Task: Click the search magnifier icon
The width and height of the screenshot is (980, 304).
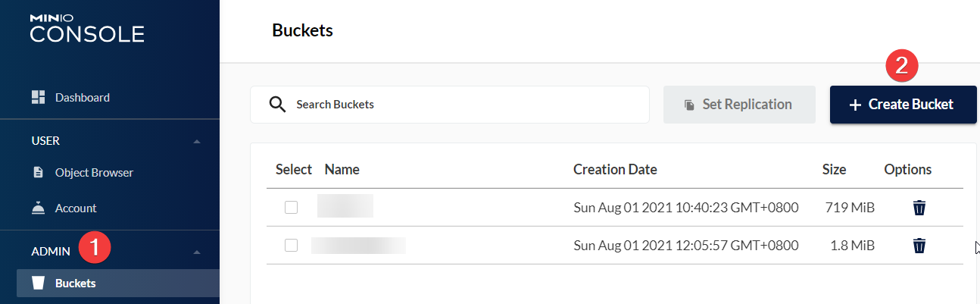Action: 278,105
